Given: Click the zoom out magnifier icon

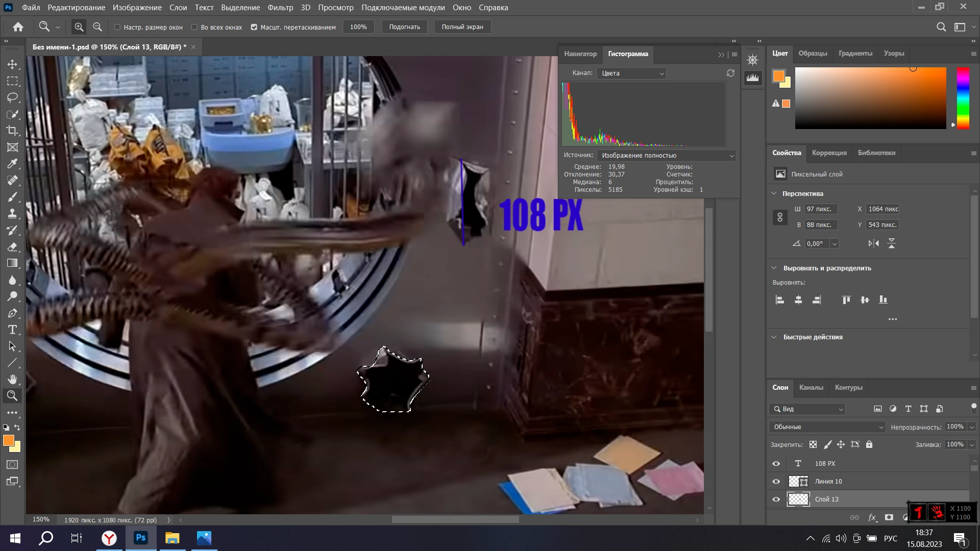Looking at the screenshot, I should 97,27.
